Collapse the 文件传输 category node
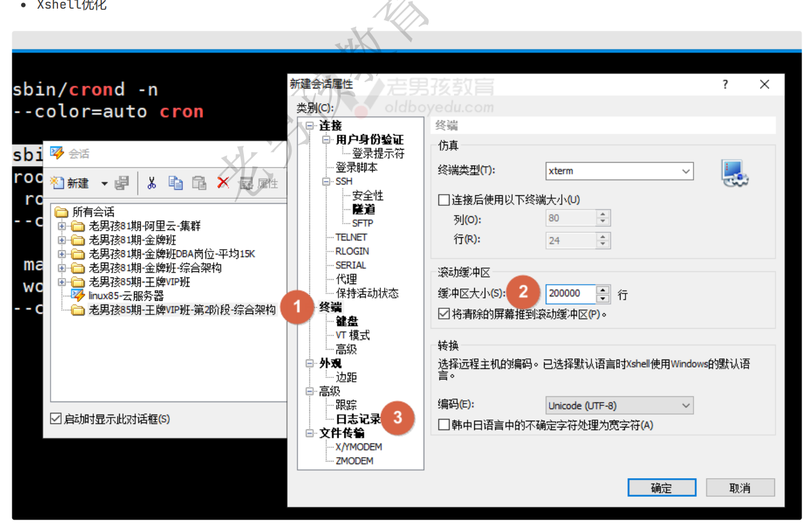The height and width of the screenshot is (527, 812). (309, 433)
